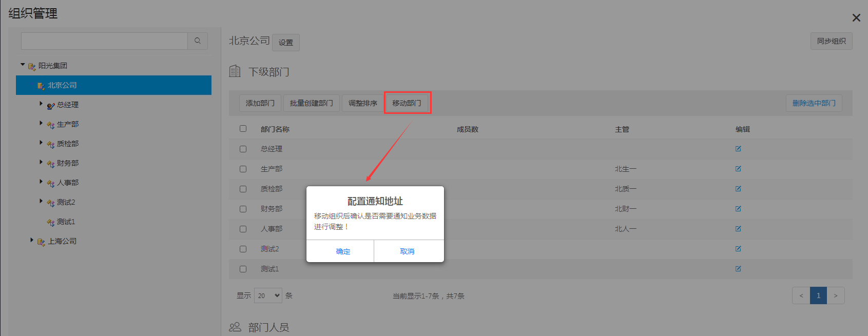Image resolution: width=868 pixels, height=336 pixels.
Task: Click the edit icon for 人事部 row
Action: [x=738, y=229]
